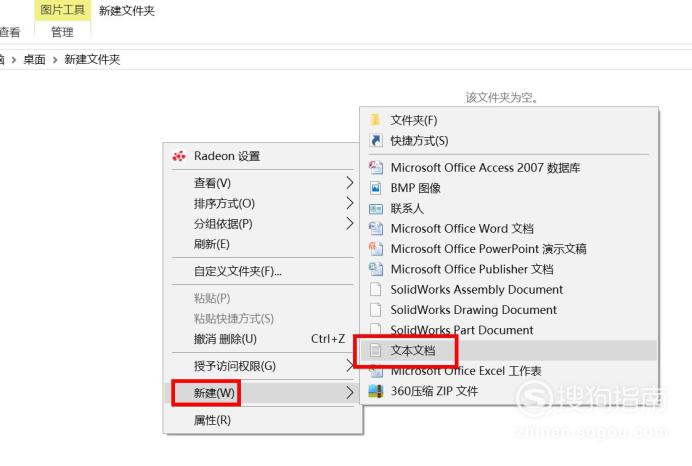Click the 联系人 contact card icon
Image resolution: width=692 pixels, height=466 pixels.
pyautogui.click(x=376, y=208)
